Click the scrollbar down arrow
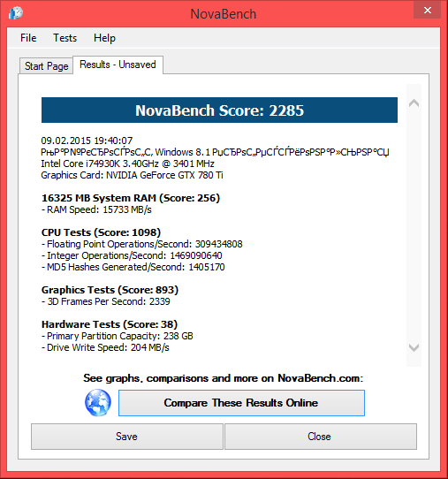The height and width of the screenshot is (479, 448). (x=414, y=347)
